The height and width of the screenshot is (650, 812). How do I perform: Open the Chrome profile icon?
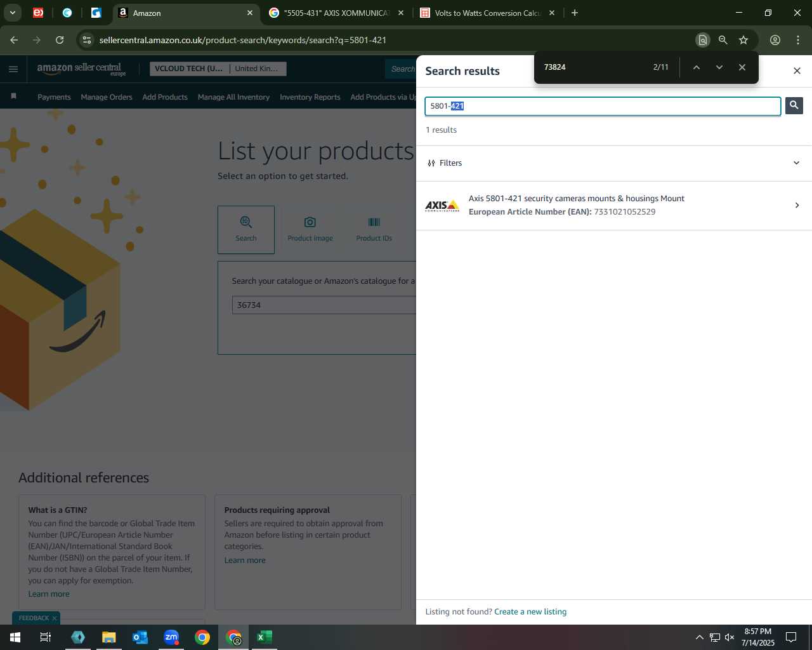pyautogui.click(x=775, y=40)
